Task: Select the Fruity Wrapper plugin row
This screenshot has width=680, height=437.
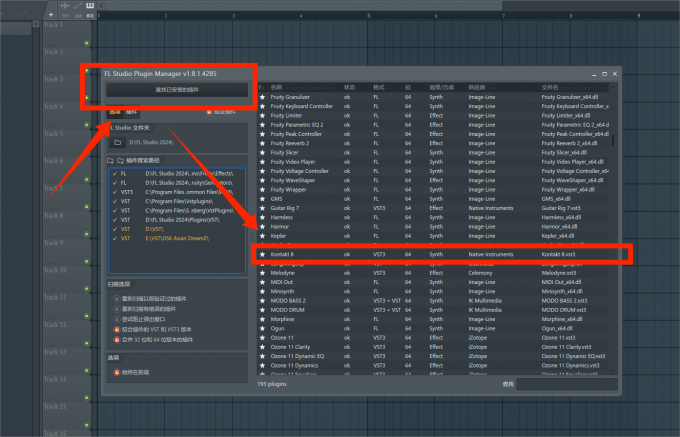Action: [434, 190]
